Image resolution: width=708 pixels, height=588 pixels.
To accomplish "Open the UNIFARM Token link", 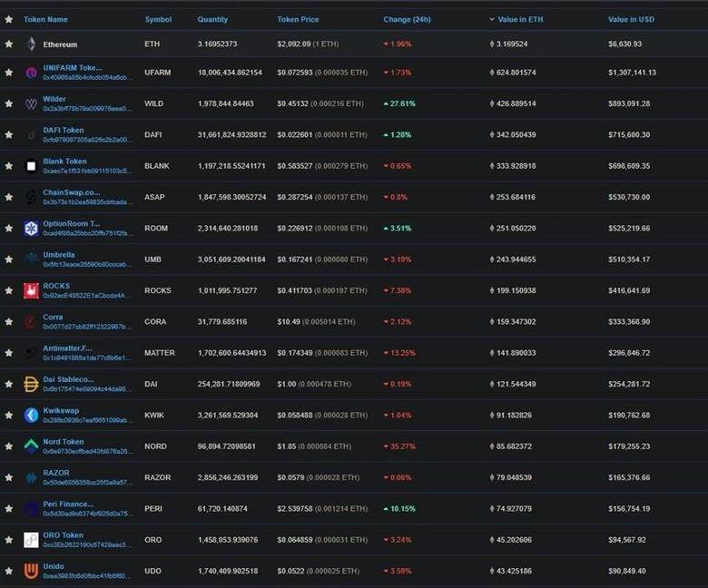I will tap(73, 68).
